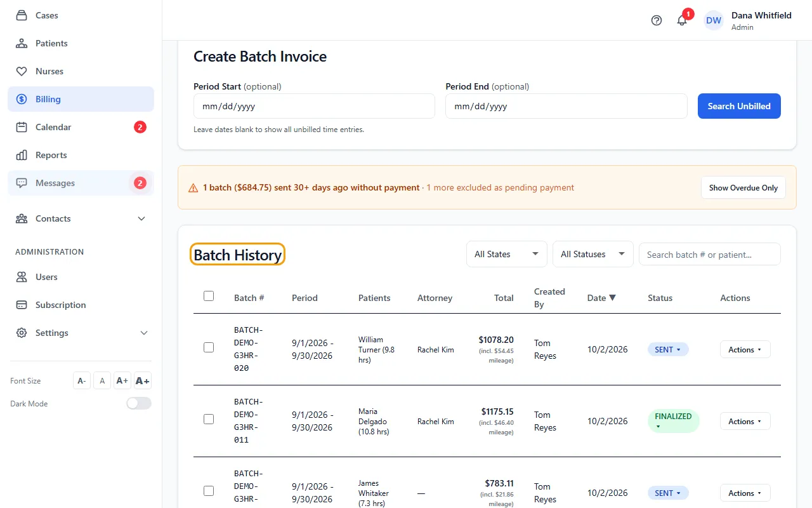Open SENT status dropdown for James Whitaker
The image size is (812, 508).
click(x=668, y=493)
